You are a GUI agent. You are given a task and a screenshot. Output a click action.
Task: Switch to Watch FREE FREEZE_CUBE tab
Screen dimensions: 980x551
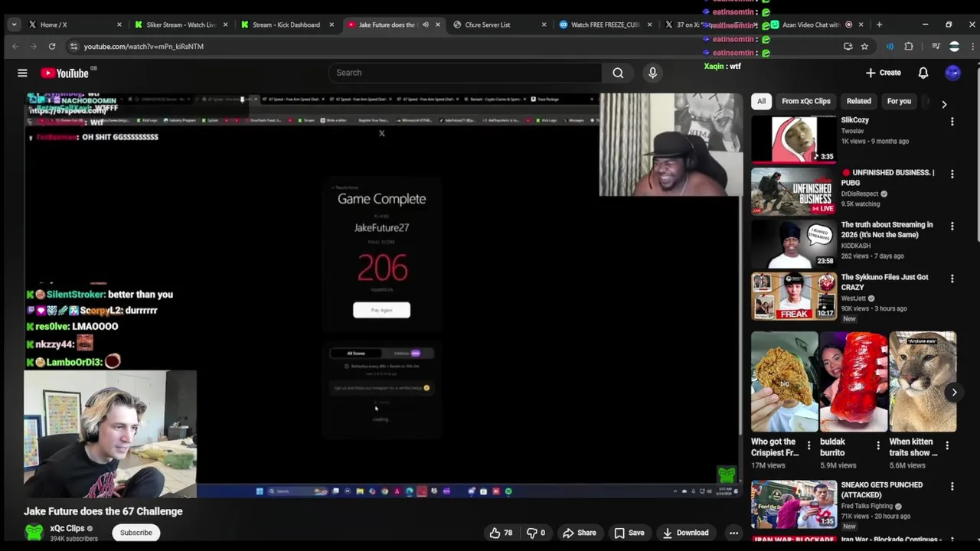[605, 24]
